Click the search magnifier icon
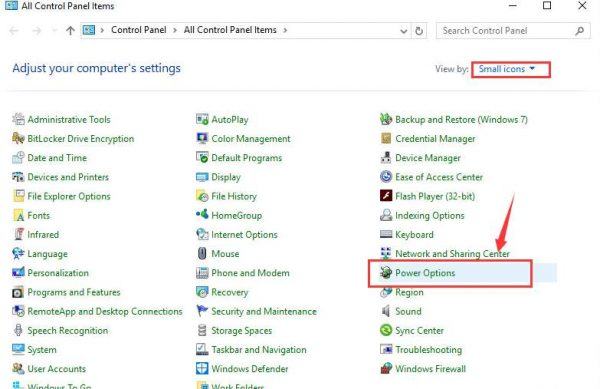This screenshot has width=600, height=389. [x=579, y=31]
